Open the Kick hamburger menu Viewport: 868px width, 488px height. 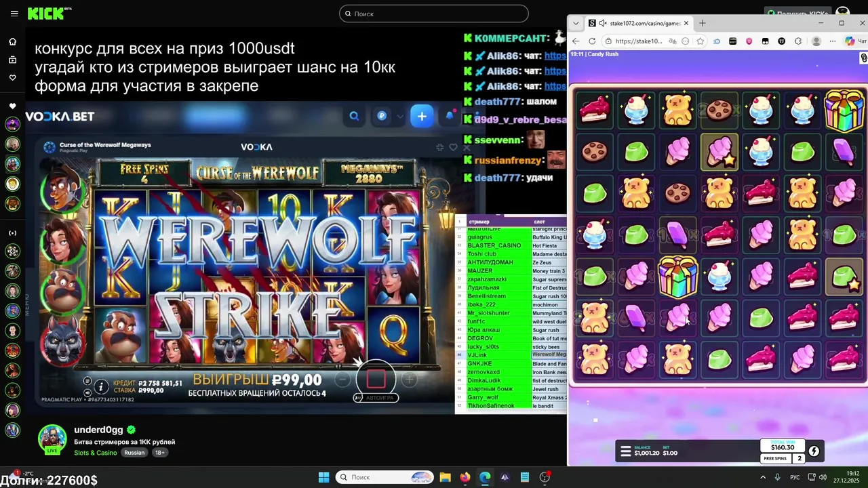click(x=14, y=14)
